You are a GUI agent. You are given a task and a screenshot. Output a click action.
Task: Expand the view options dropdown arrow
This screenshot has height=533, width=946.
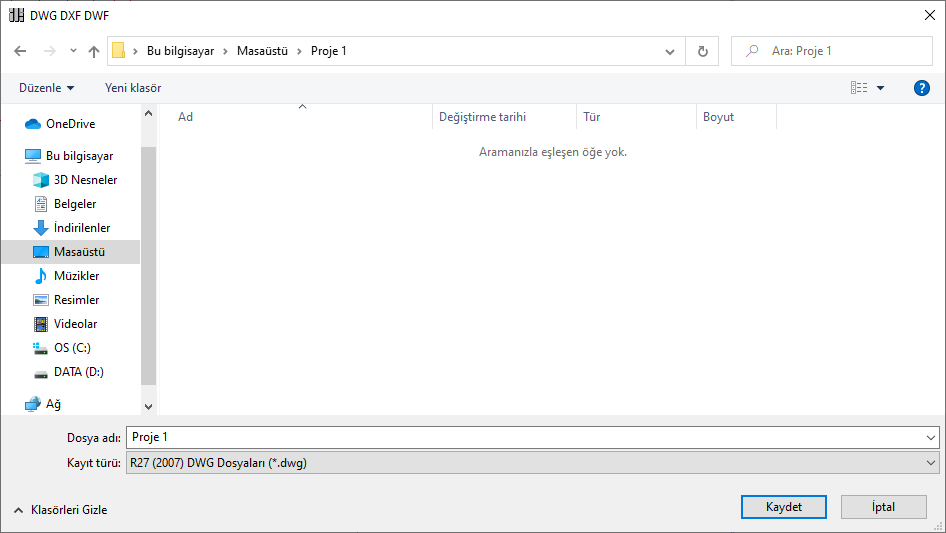(x=880, y=88)
